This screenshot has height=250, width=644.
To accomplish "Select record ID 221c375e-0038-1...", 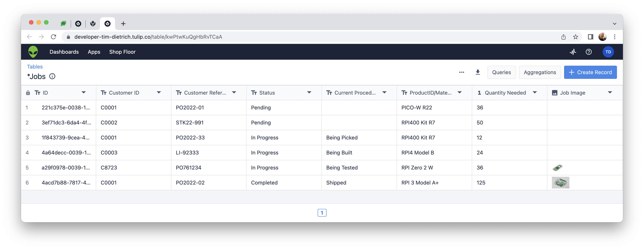I will tap(66, 108).
